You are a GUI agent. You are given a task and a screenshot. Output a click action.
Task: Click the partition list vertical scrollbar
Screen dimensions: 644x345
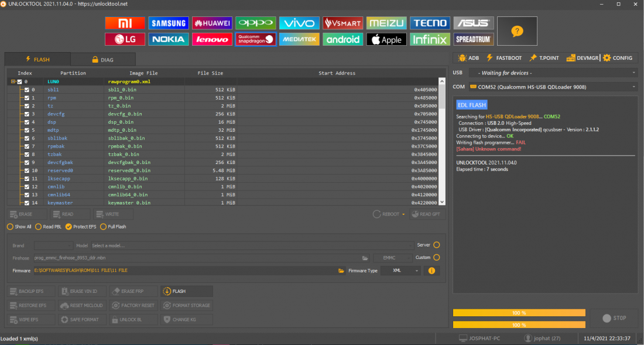click(x=442, y=141)
